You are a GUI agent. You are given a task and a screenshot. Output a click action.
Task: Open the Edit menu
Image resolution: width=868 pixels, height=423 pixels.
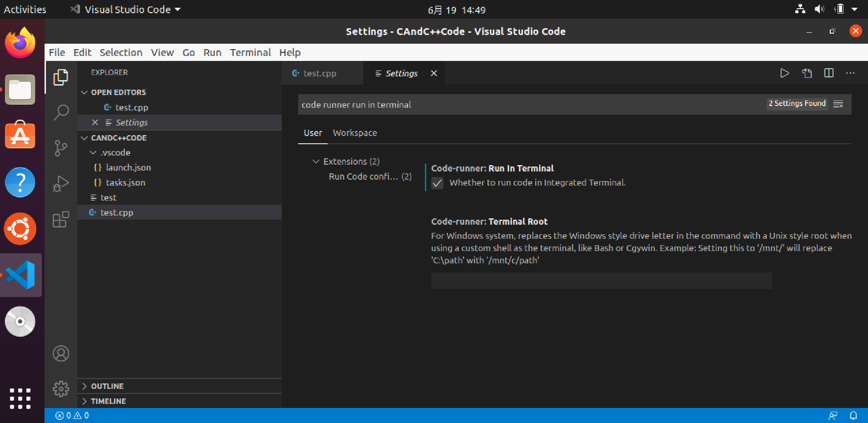click(82, 52)
